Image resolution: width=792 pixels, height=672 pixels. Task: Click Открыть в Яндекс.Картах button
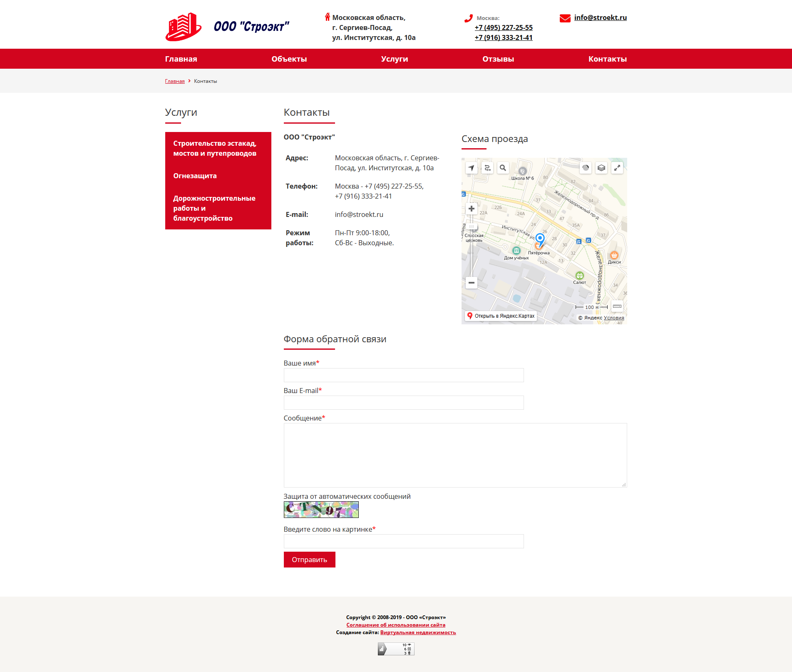pos(501,316)
